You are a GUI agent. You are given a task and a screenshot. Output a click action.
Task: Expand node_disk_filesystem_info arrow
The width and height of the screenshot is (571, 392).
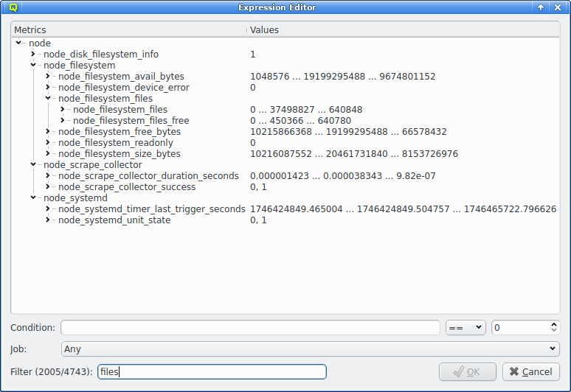(x=33, y=54)
